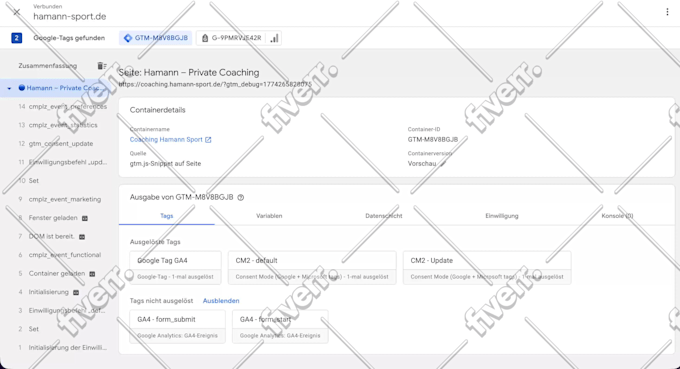Open the Google Tag GA4 fired tag card
The height and width of the screenshot is (369, 680).
176,268
